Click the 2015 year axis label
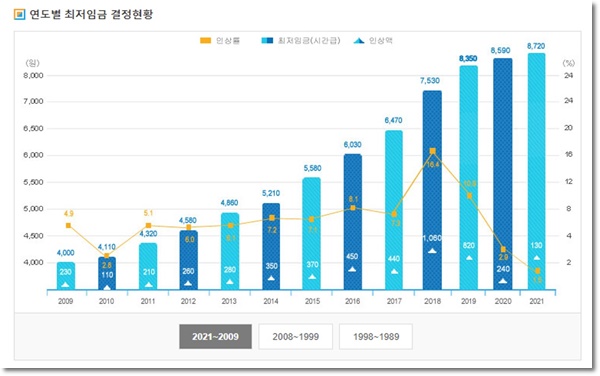This screenshot has width=600, height=376. (x=312, y=301)
